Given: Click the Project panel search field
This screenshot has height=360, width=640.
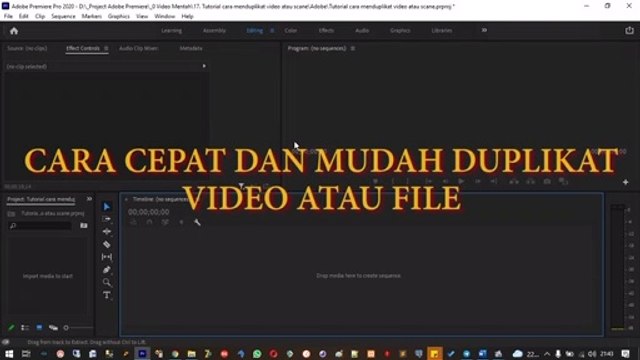Looking at the screenshot, I should coord(40,225).
